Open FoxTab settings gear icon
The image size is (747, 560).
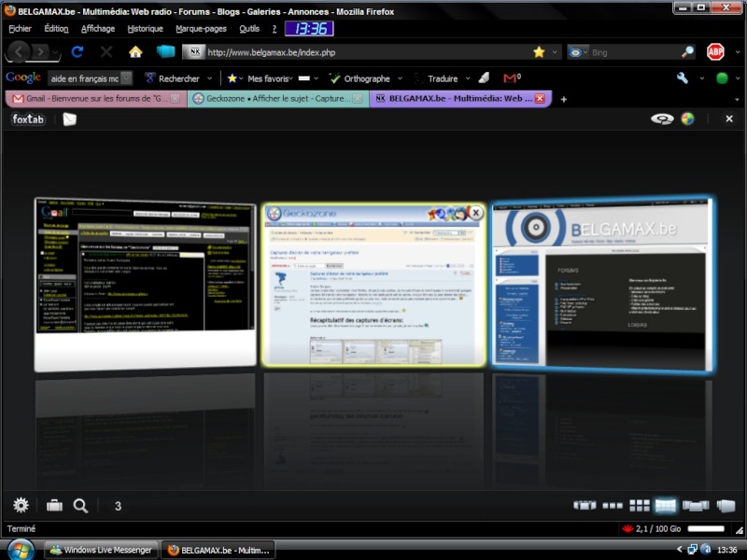coord(21,505)
